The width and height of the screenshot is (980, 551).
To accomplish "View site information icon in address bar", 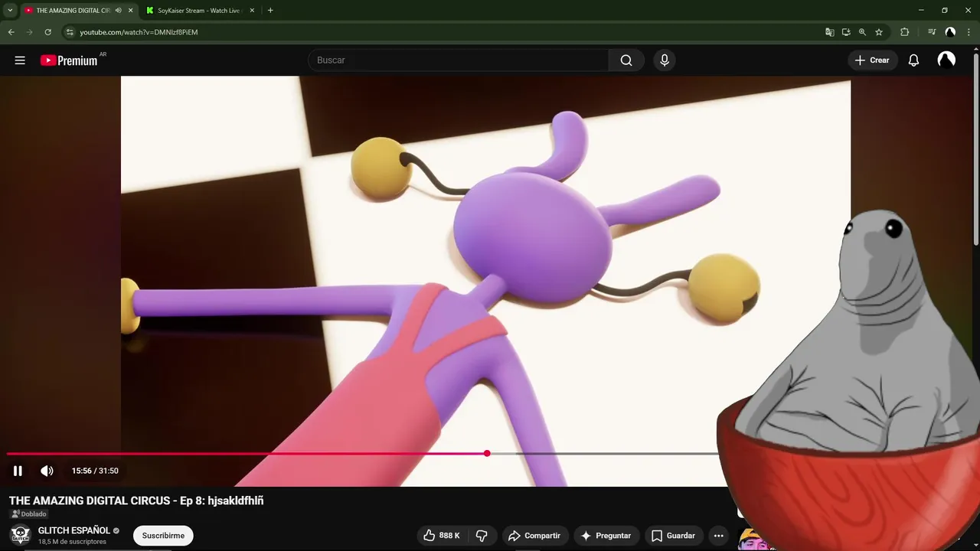I will (70, 32).
